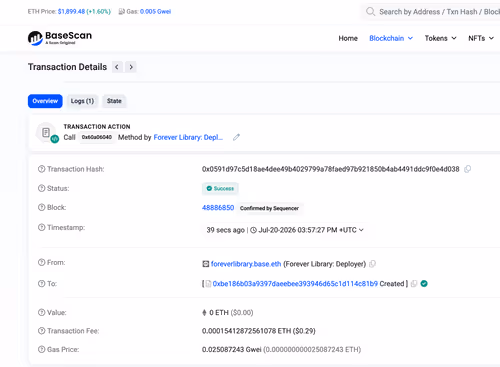500x367 pixels.
Task: Open the Tokens dropdown menu
Action: [440, 38]
